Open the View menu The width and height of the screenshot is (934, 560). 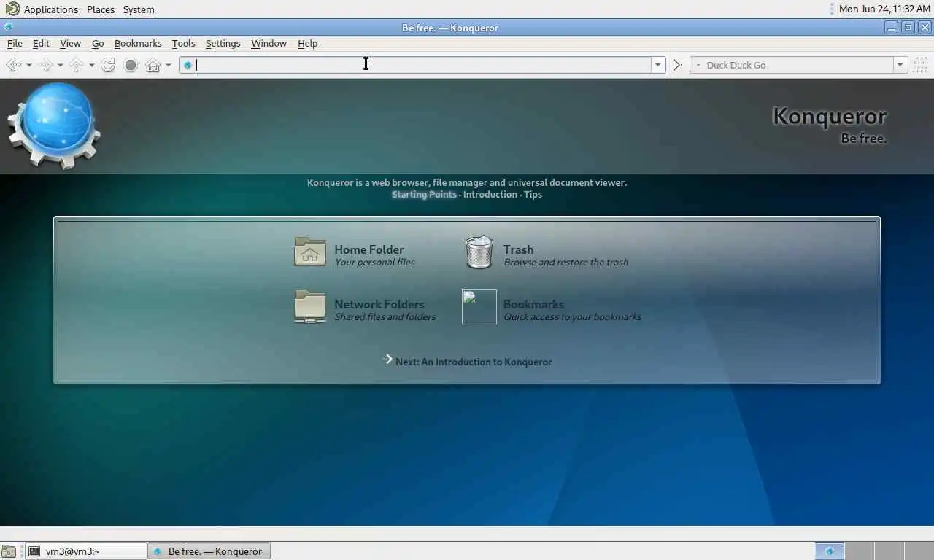pos(70,43)
